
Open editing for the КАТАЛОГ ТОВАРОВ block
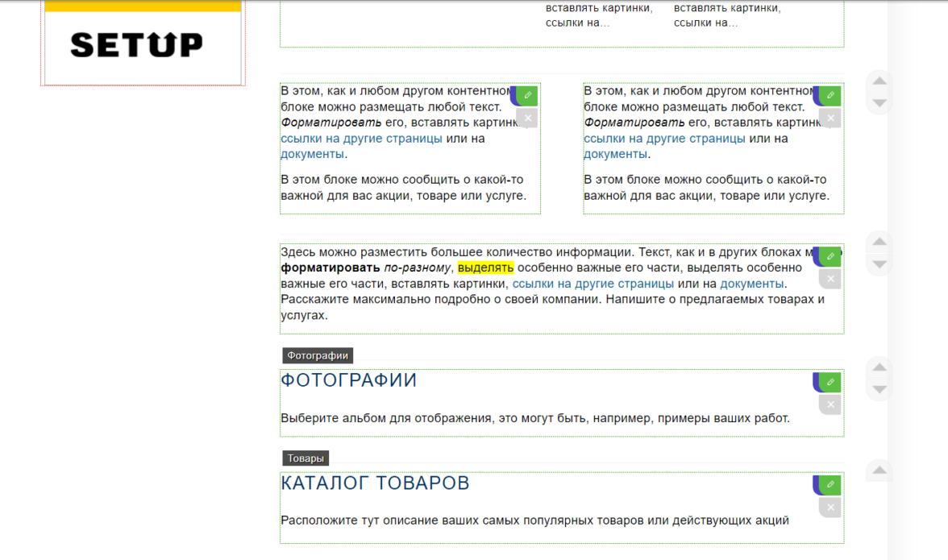(x=829, y=485)
